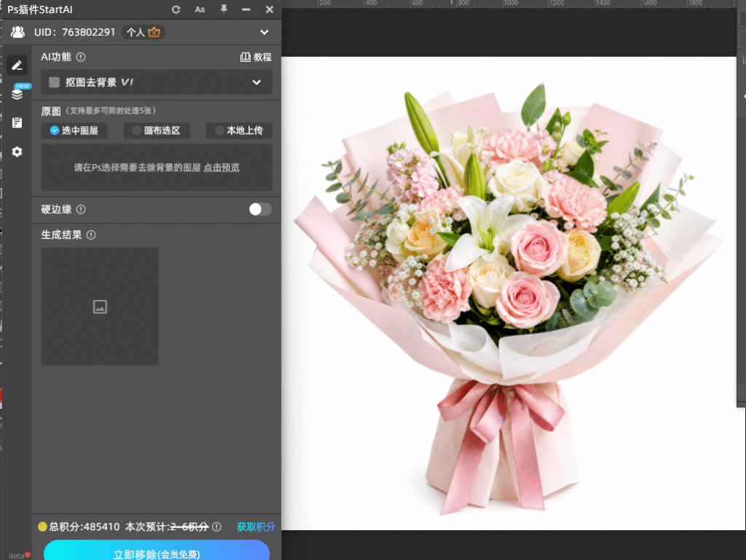The image size is (746, 560).
Task: Click the user account avatar icon
Action: (18, 32)
